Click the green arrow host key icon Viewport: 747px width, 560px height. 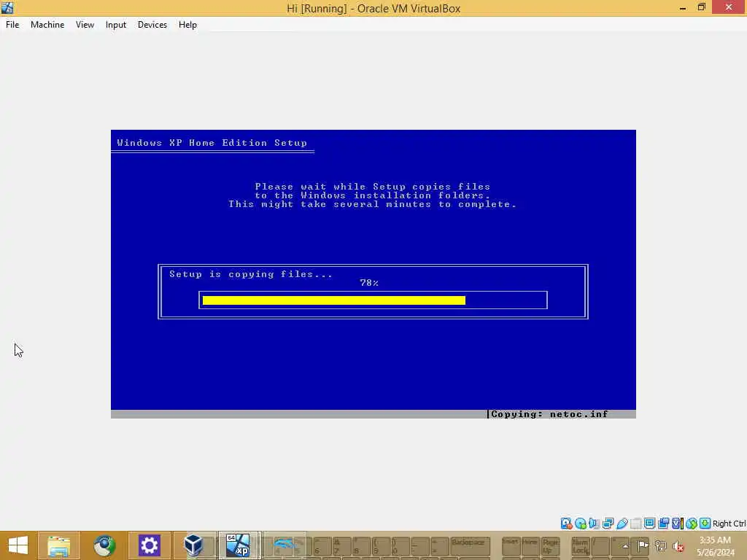(x=705, y=524)
